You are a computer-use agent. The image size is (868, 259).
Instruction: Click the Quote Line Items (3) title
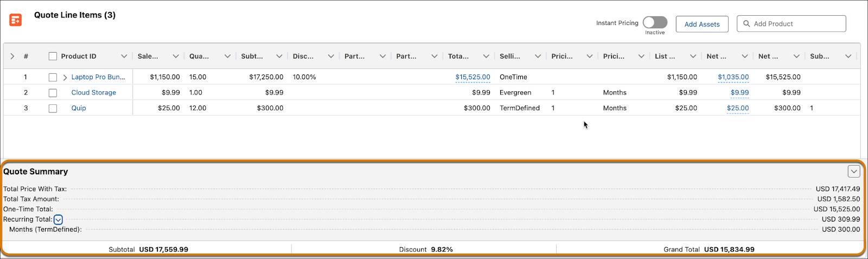click(75, 15)
